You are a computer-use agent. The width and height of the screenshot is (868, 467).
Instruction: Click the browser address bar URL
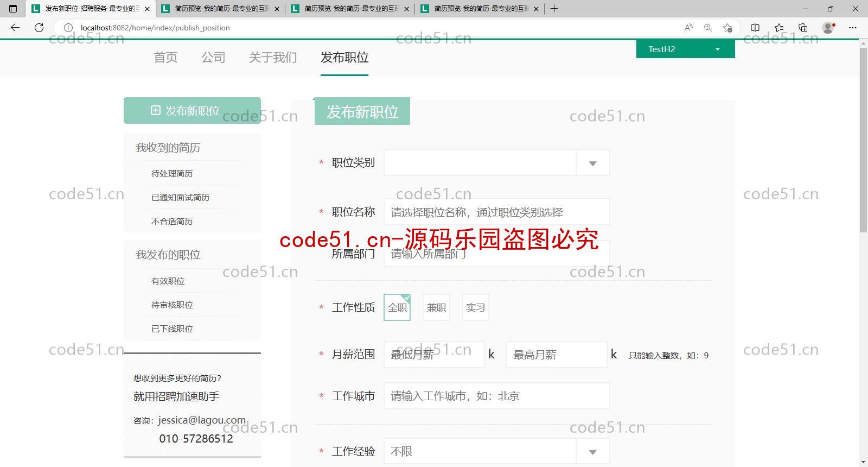(x=155, y=28)
